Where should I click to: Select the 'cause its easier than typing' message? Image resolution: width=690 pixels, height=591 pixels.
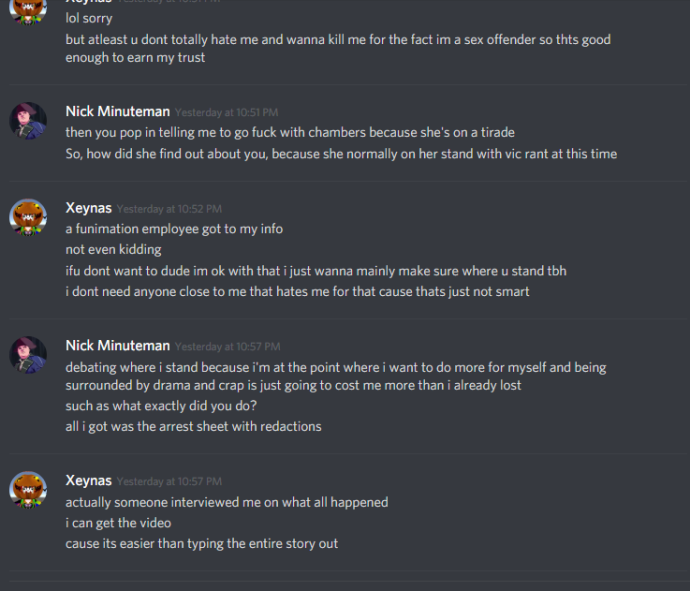(201, 543)
